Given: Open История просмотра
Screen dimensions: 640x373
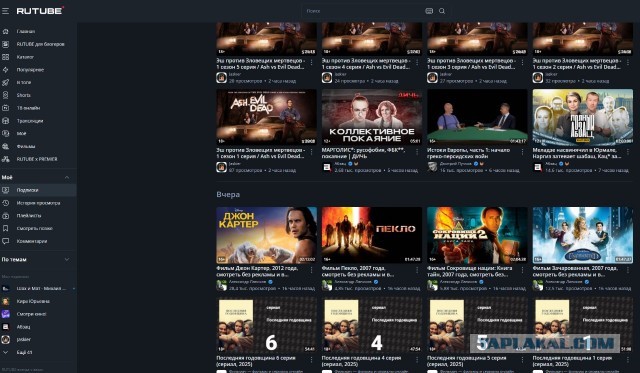Looking at the screenshot, I should click(x=38, y=203).
